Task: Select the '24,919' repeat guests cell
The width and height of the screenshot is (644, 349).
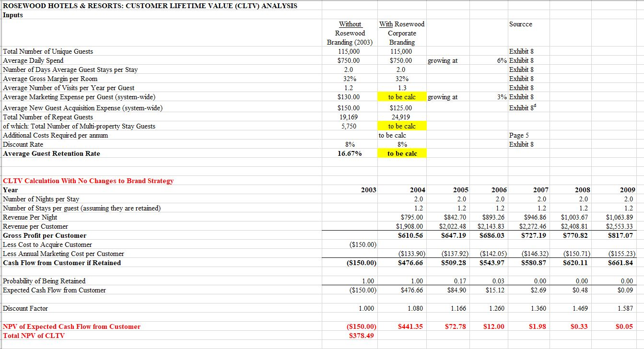Action: 402,117
